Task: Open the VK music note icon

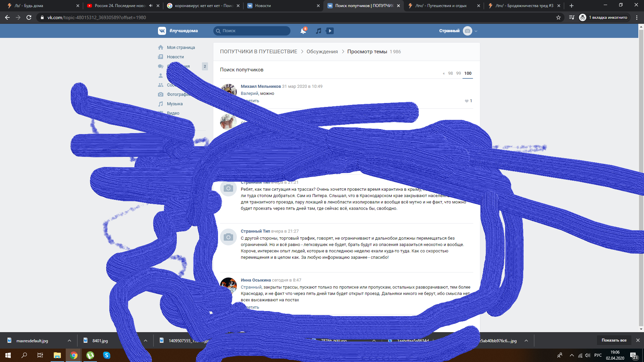Action: pyautogui.click(x=319, y=31)
